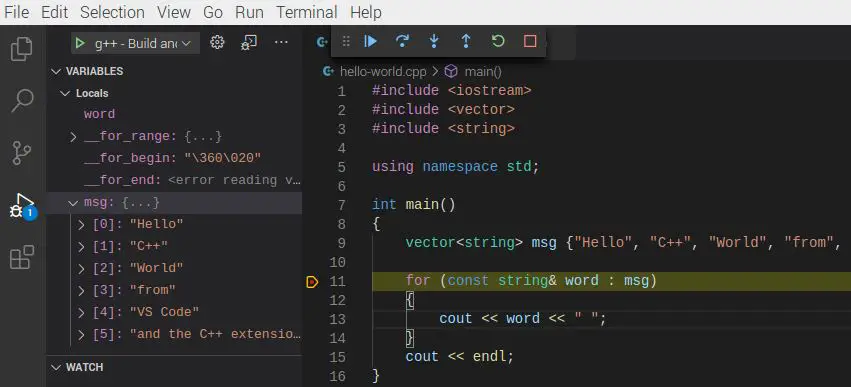Image resolution: width=851 pixels, height=387 pixels.
Task: Click the vector<string> msg declaration
Action: 623,243
